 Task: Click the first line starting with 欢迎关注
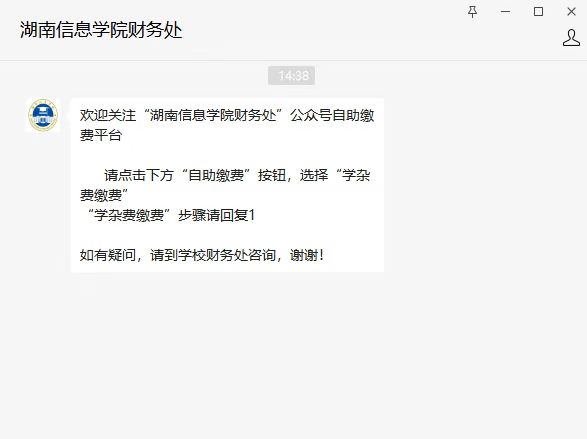(227, 115)
